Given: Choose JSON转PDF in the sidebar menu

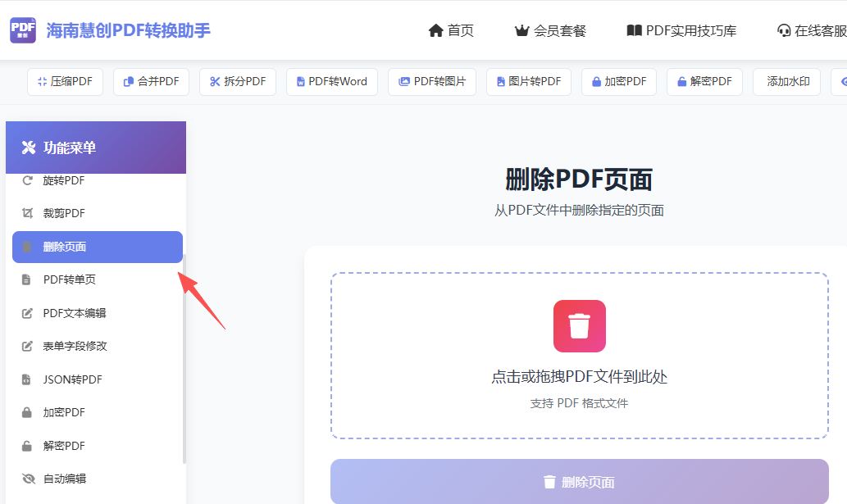Looking at the screenshot, I should pyautogui.click(x=98, y=379).
